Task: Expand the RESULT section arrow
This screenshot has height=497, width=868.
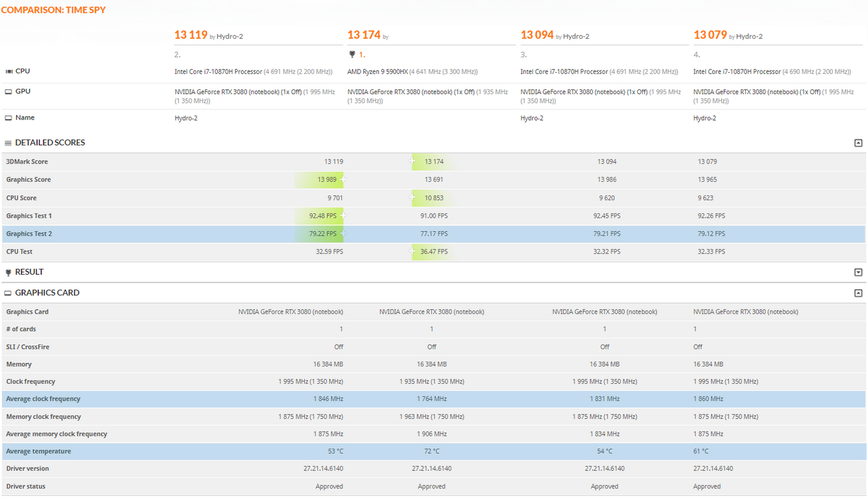Action: pyautogui.click(x=859, y=272)
